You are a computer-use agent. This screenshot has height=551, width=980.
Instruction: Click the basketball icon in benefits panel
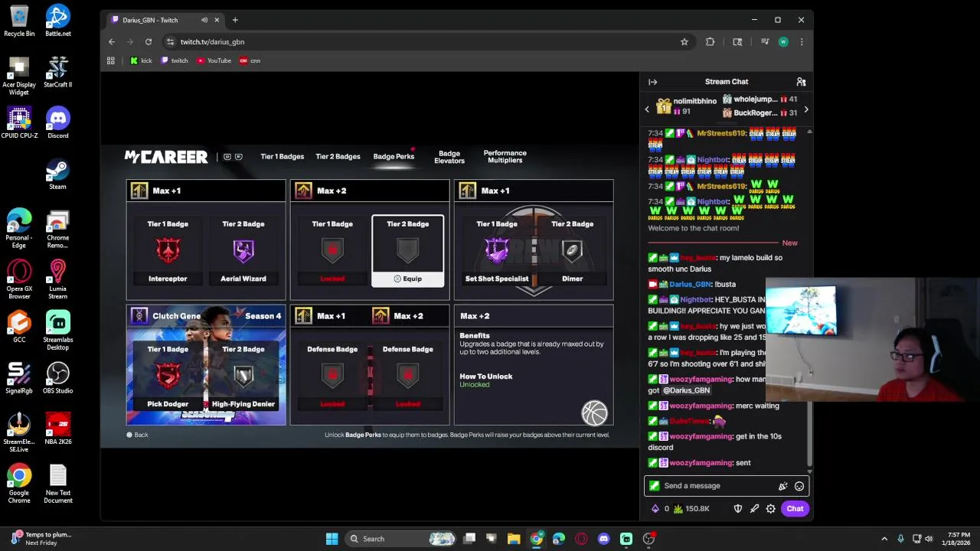click(594, 412)
